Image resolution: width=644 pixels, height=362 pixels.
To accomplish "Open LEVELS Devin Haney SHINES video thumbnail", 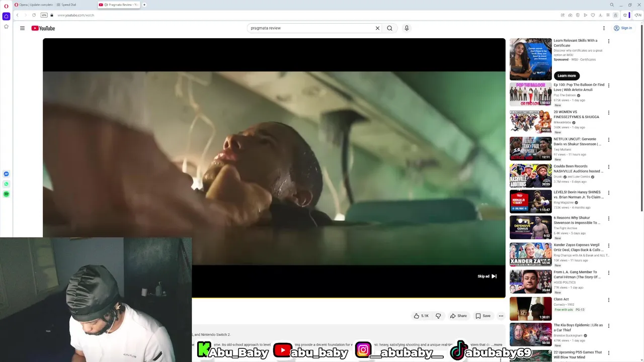I will [x=530, y=201].
